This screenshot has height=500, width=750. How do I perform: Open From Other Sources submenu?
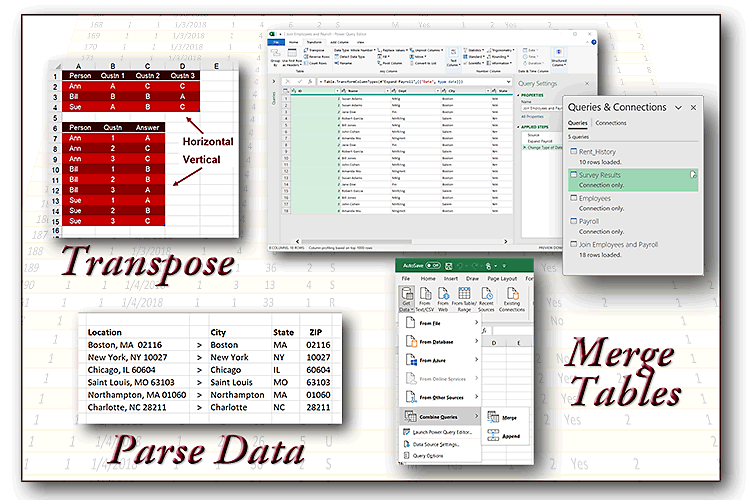(440, 397)
